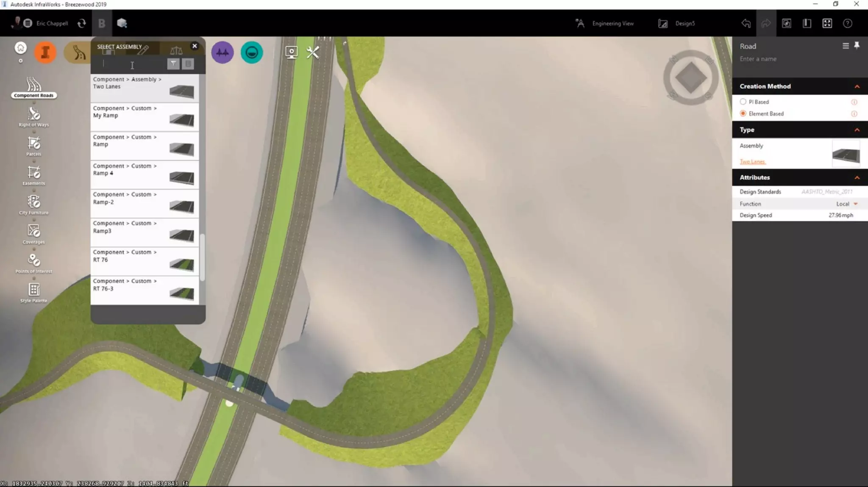This screenshot has height=487, width=868.
Task: Click the Coverages tool icon
Action: (33, 232)
